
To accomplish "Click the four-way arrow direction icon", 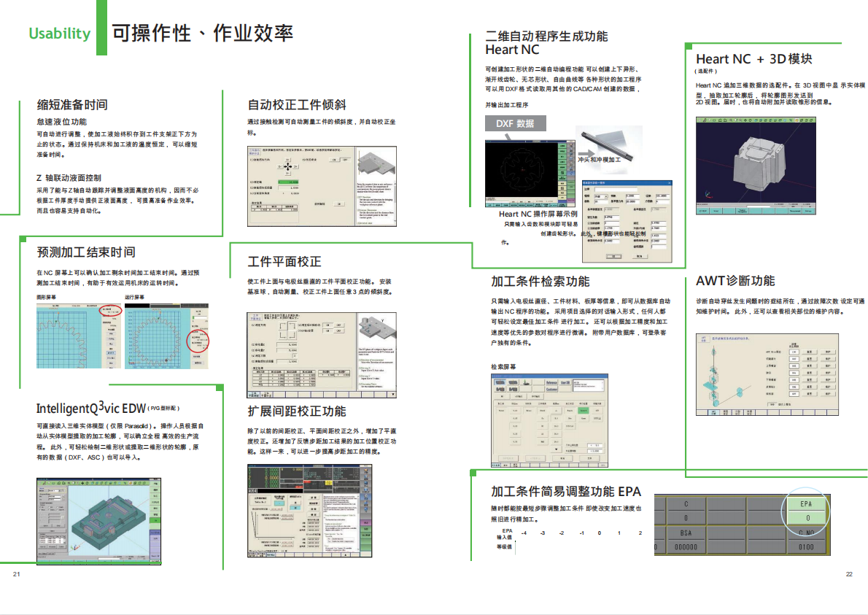I will [287, 167].
